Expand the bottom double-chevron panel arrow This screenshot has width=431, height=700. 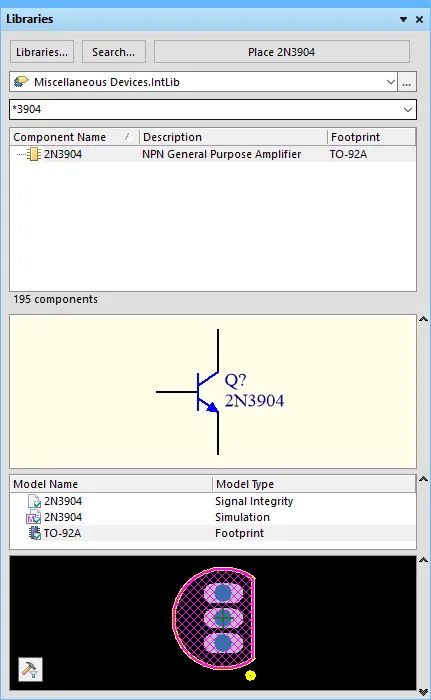pos(423,692)
